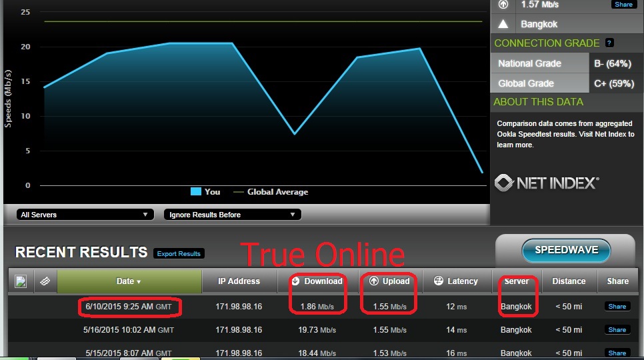Image resolution: width=644 pixels, height=360 pixels.
Task: Open the All Servers dropdown
Action: coord(85,214)
